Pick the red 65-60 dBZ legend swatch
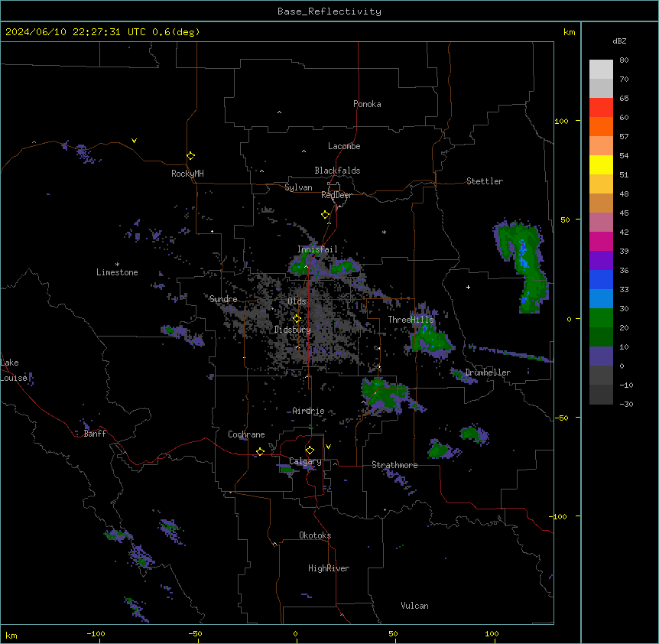This screenshot has width=659, height=644. 601,108
